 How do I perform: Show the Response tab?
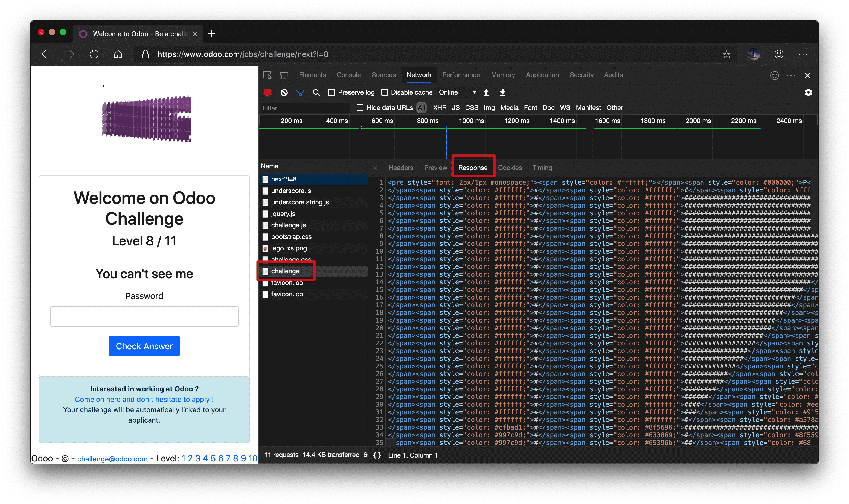click(x=472, y=168)
